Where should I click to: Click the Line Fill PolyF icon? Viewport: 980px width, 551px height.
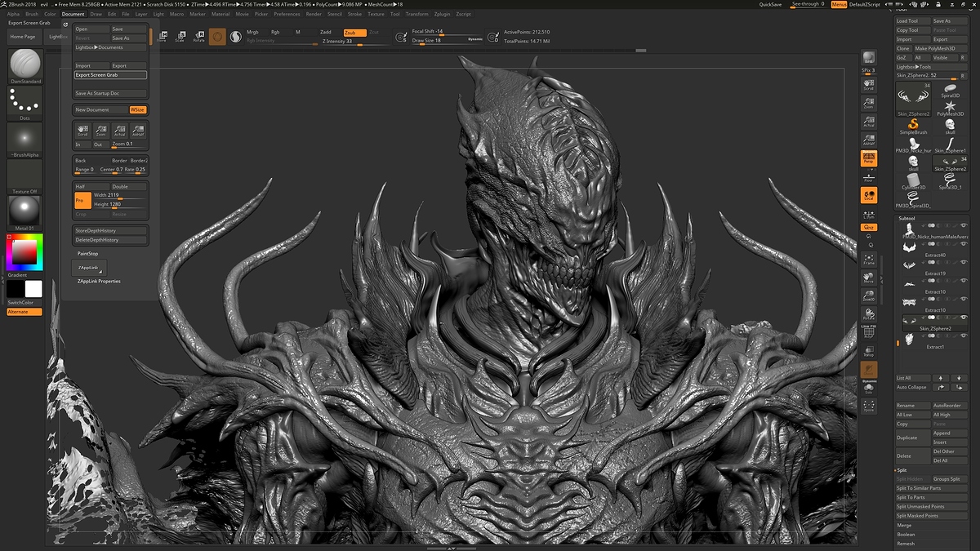(x=869, y=331)
